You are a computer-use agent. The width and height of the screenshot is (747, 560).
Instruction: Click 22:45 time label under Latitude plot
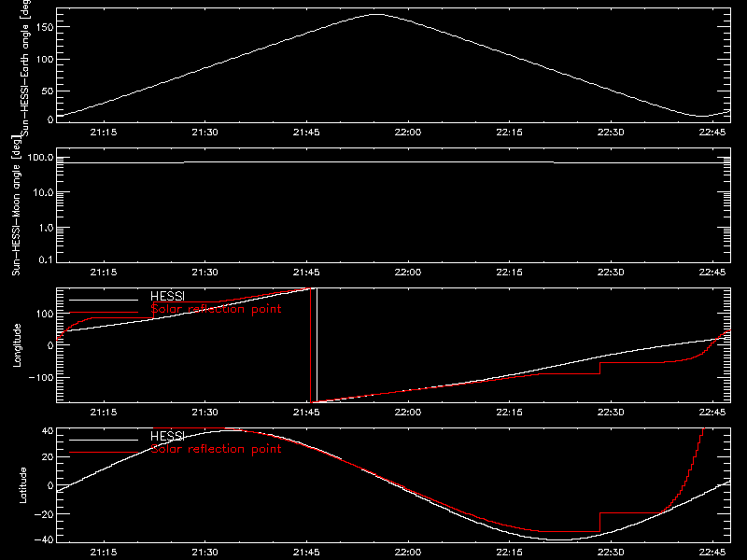click(x=712, y=553)
